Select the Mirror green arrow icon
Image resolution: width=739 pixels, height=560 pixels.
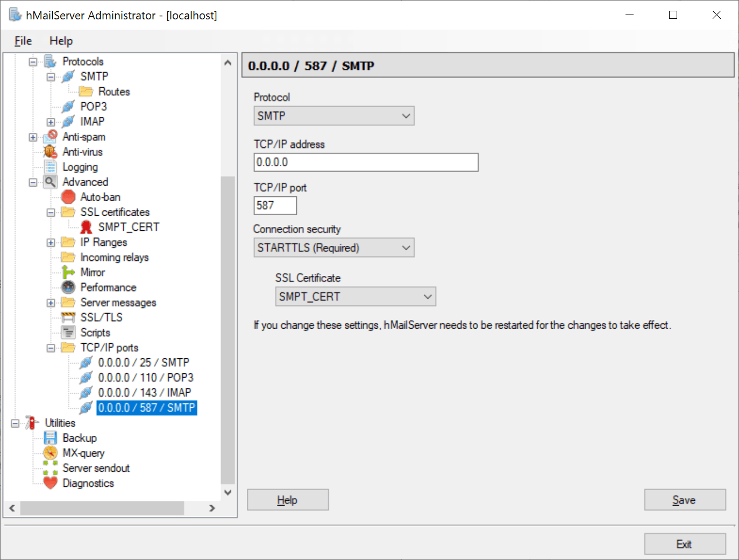[68, 272]
